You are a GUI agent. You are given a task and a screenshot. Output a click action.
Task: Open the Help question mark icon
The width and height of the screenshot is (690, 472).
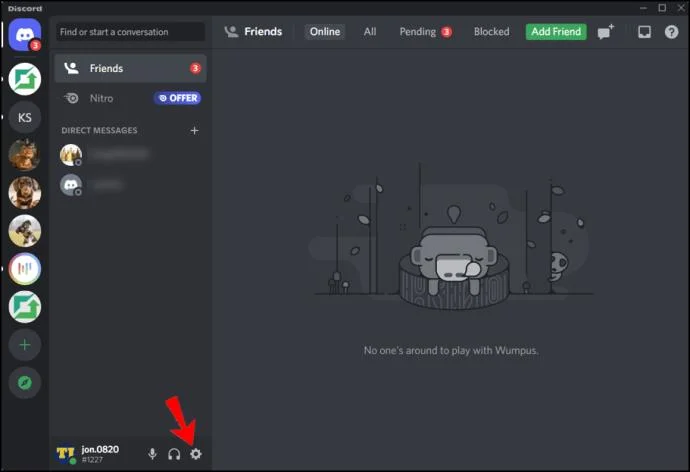[672, 32]
